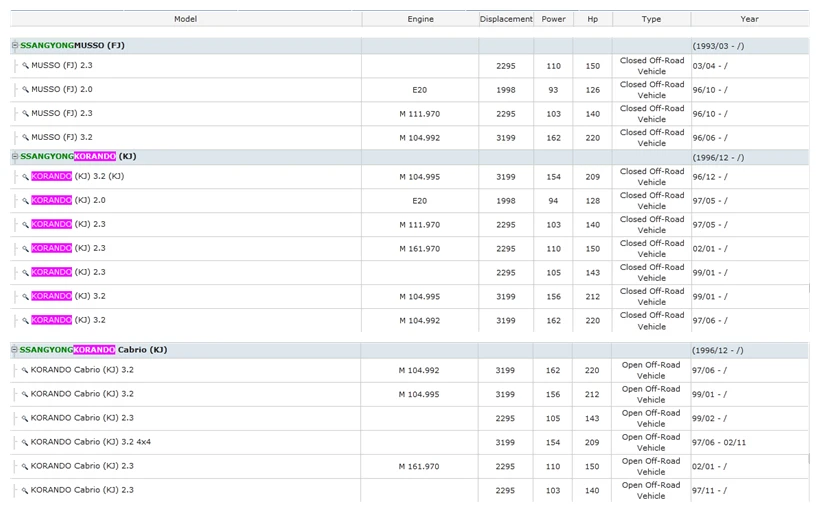
Task: Click magnifier icon beside MUSSO (FJ) 2.0
Action: (25, 90)
